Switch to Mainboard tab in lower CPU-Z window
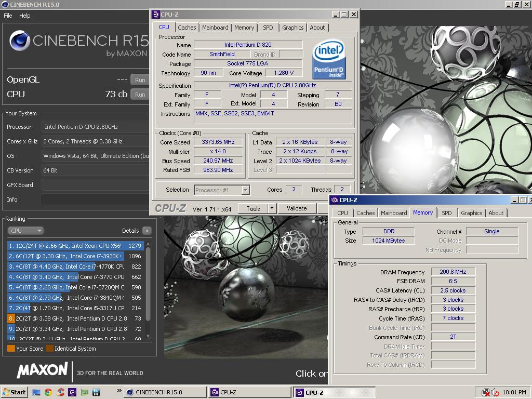Image resolution: width=532 pixels, height=399 pixels. point(394,213)
